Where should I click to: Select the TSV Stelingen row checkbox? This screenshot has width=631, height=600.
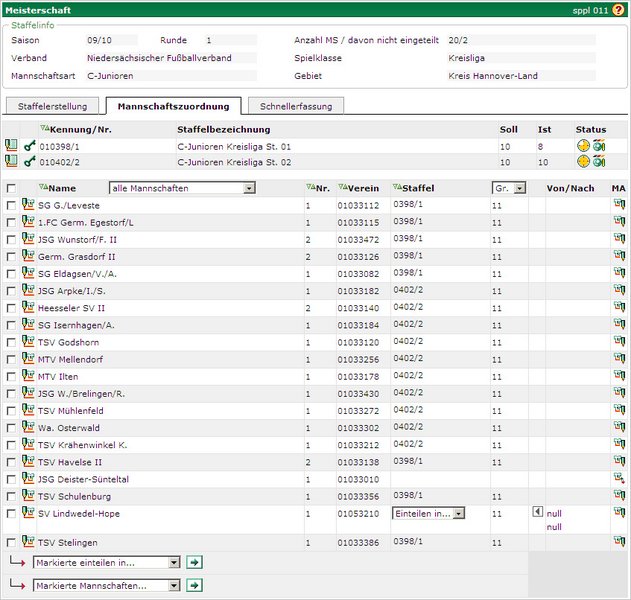tap(11, 542)
